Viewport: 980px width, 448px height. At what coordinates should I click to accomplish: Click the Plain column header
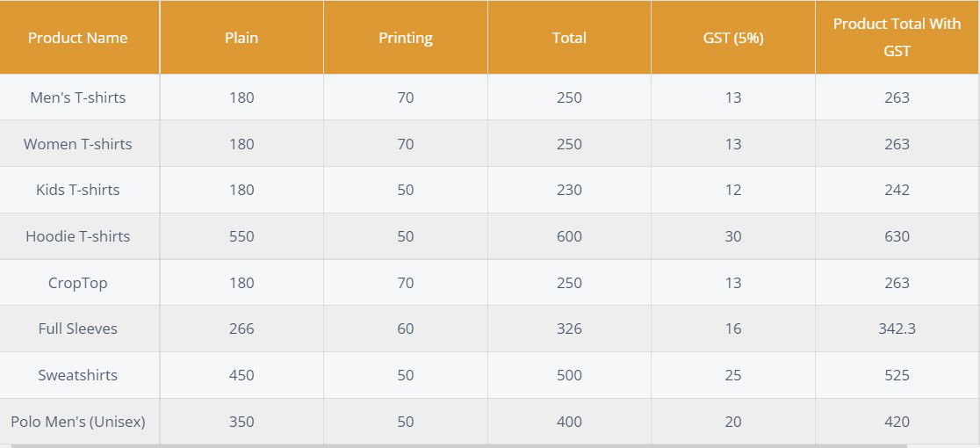pyautogui.click(x=241, y=38)
